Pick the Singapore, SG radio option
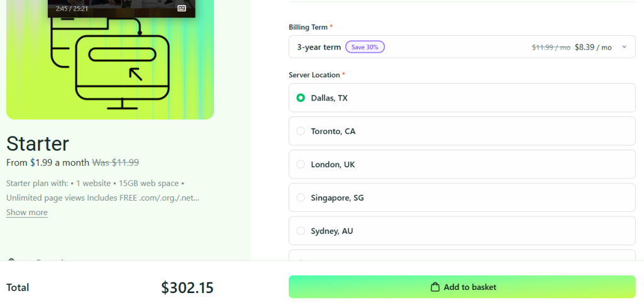Screen dimensions: 644x305 301,197
